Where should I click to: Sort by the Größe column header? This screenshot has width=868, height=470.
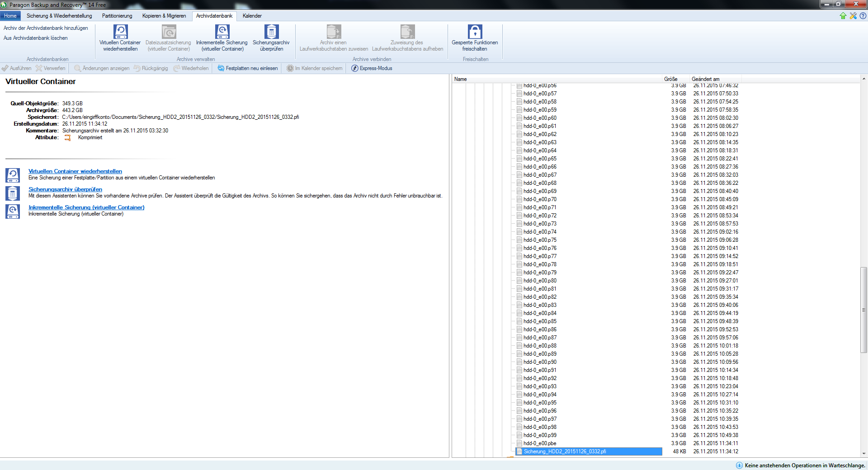tap(675, 79)
